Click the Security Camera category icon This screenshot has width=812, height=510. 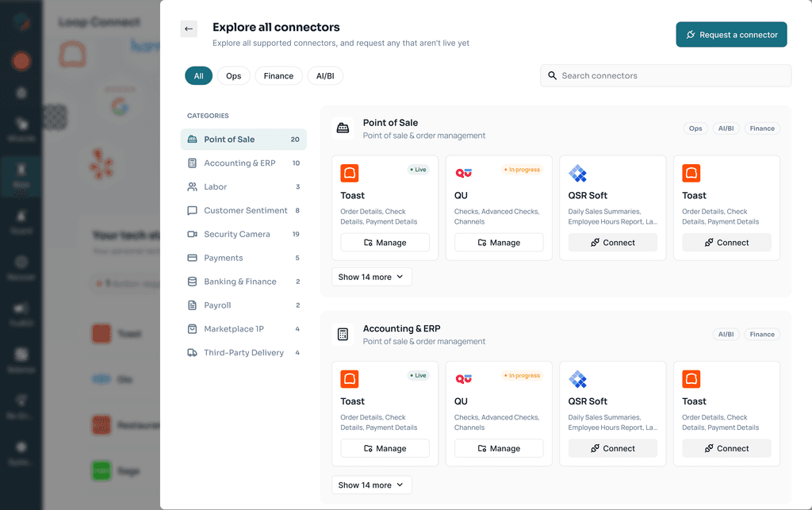click(x=192, y=234)
